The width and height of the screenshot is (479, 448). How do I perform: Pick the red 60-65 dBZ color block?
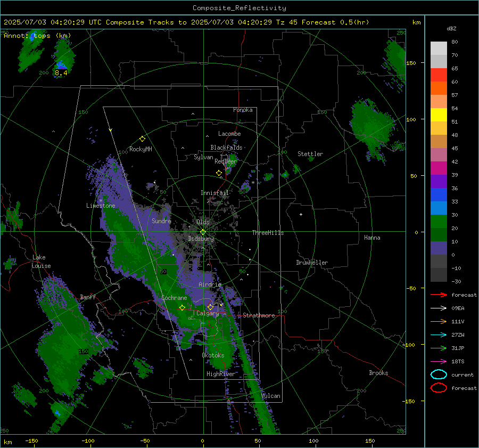pos(439,75)
